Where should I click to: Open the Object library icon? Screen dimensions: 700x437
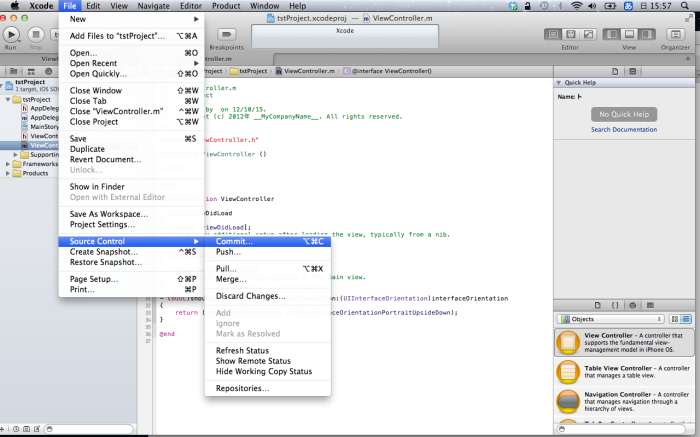633,305
